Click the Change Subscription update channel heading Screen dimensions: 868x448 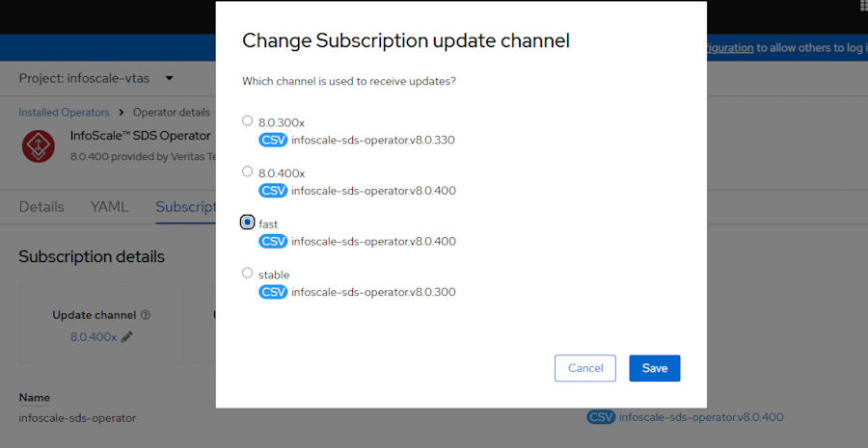tap(406, 40)
